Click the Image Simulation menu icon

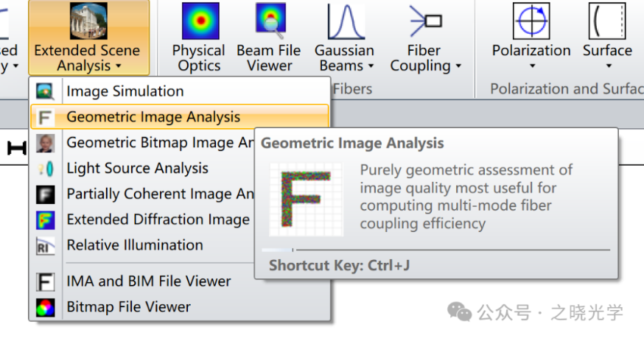pyautogui.click(x=46, y=92)
